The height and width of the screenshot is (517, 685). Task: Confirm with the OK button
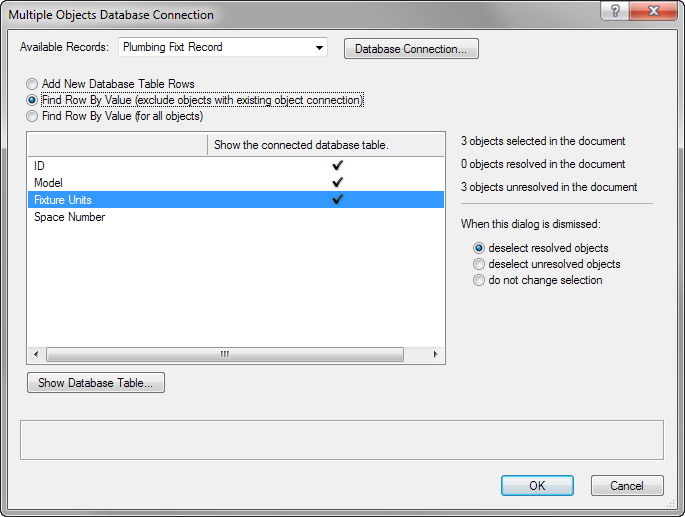click(x=537, y=485)
